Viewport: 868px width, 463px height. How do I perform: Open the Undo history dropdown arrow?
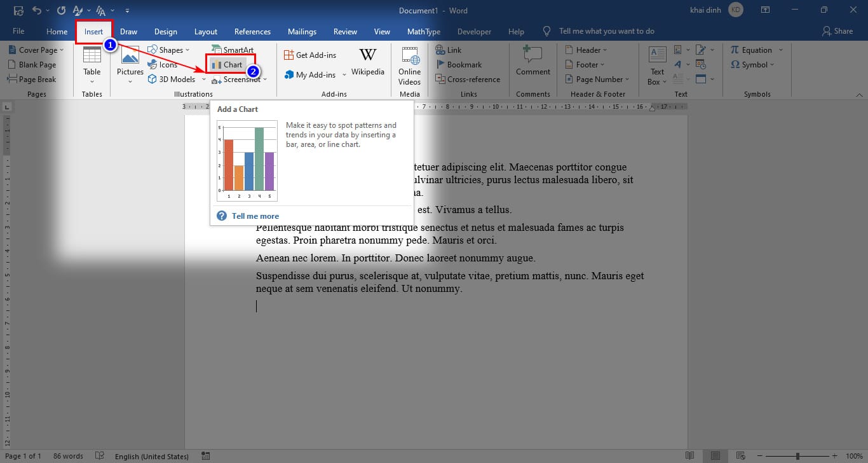[48, 11]
